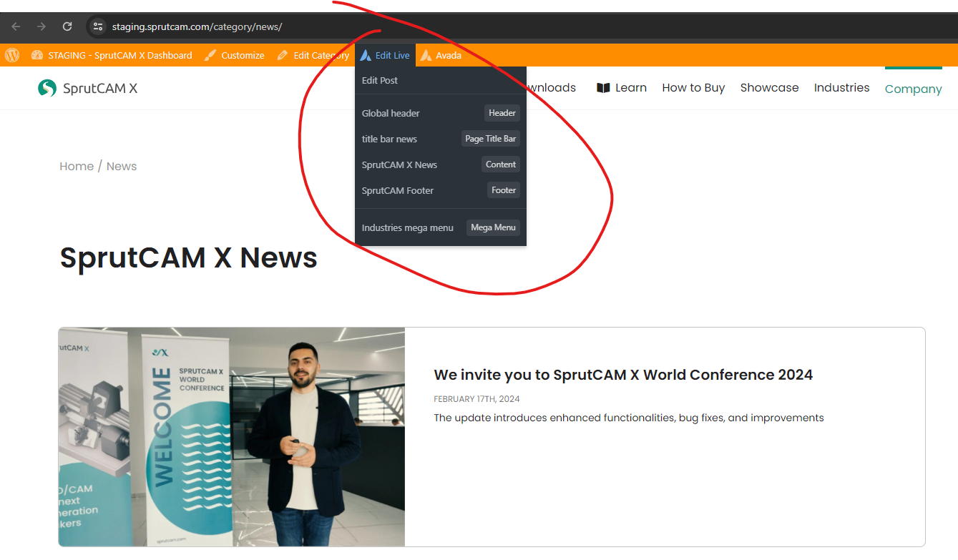Click the SprutCAM X News page heading
Viewport: 958px width, 560px height.
pos(188,257)
